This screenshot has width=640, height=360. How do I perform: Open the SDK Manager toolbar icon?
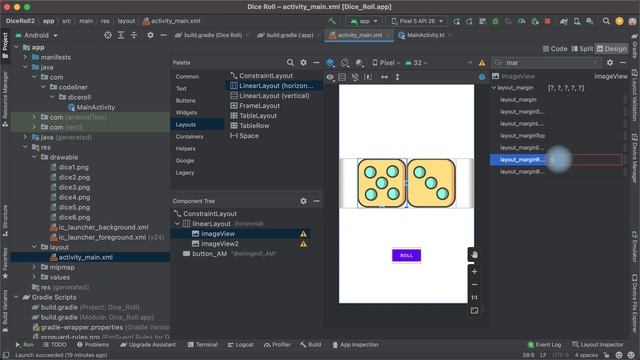click(590, 21)
